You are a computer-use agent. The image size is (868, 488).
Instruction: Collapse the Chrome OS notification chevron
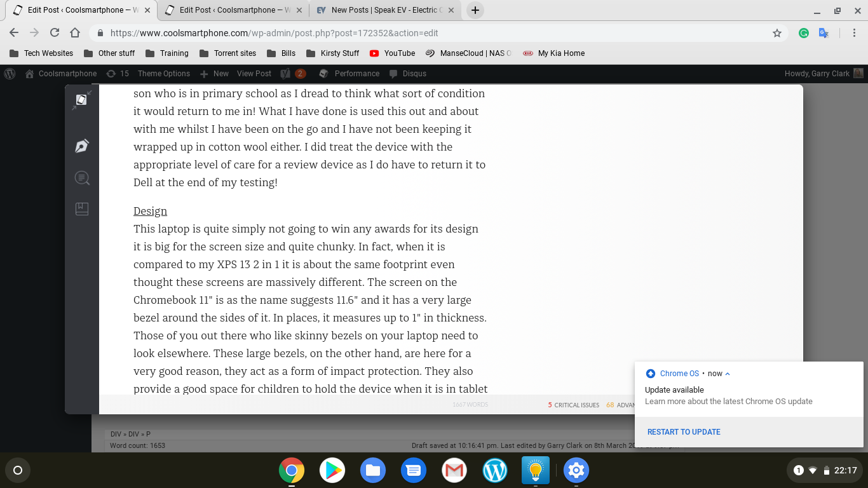pyautogui.click(x=728, y=374)
